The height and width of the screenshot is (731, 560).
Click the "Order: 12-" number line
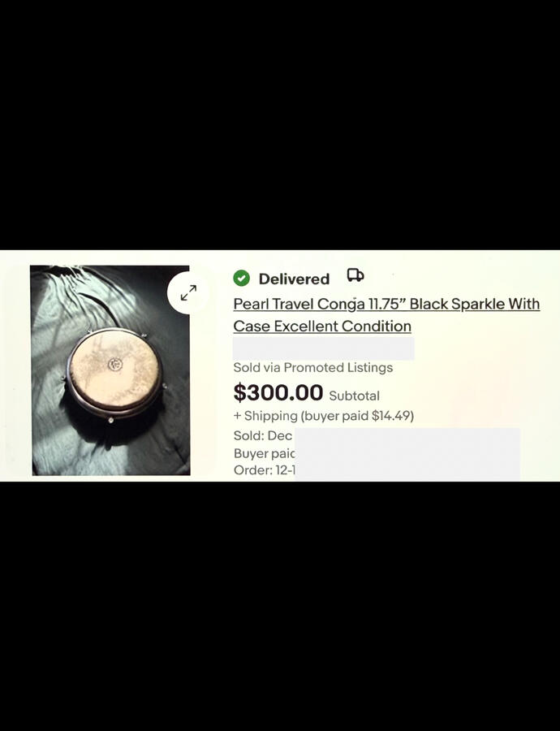coord(264,470)
